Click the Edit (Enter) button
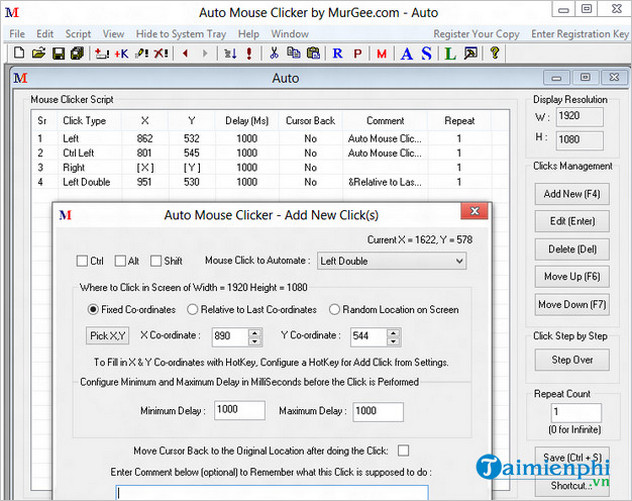The height and width of the screenshot is (501, 632). click(x=572, y=221)
